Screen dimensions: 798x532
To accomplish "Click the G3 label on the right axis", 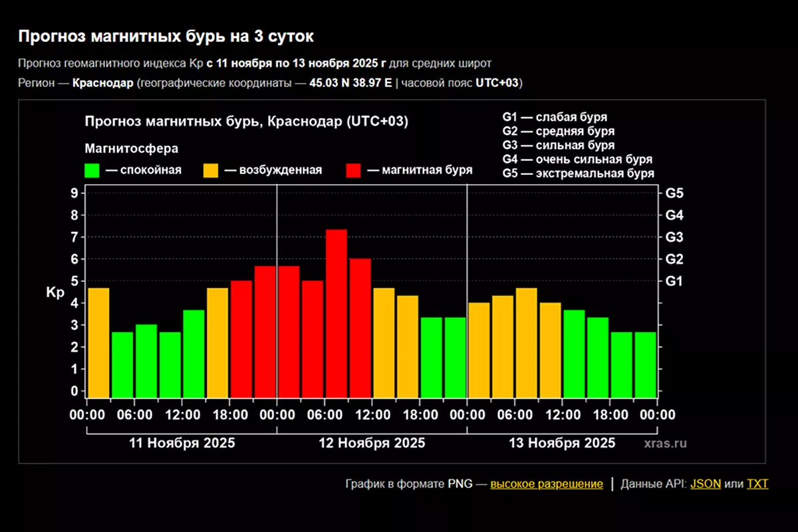I will [x=674, y=237].
